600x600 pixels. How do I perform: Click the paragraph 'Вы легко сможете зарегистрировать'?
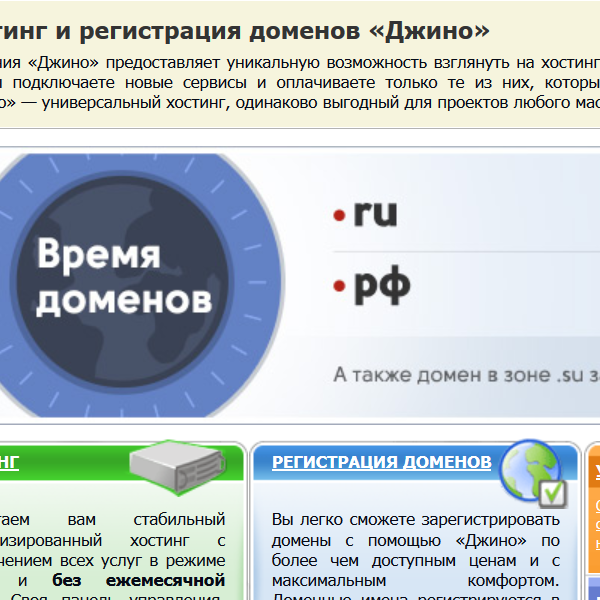[x=416, y=520]
